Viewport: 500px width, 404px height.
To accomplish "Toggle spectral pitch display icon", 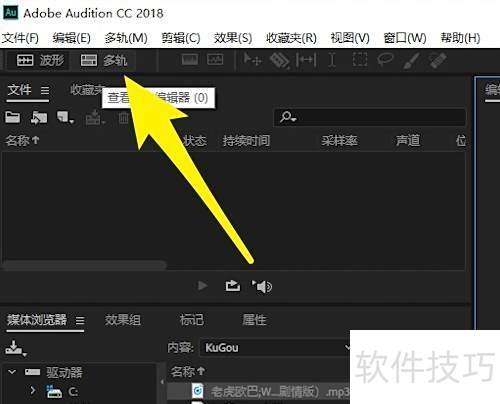I will (215, 60).
